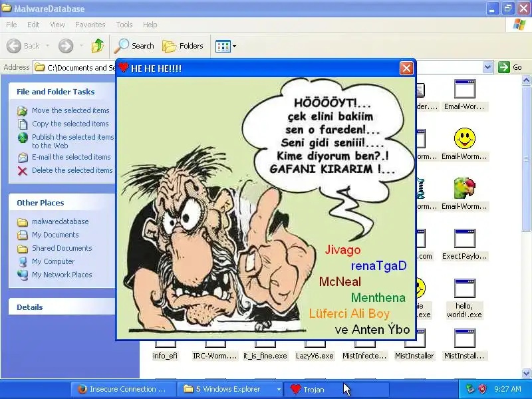Click E-mail the selected items
The height and width of the screenshot is (399, 532).
click(x=71, y=157)
